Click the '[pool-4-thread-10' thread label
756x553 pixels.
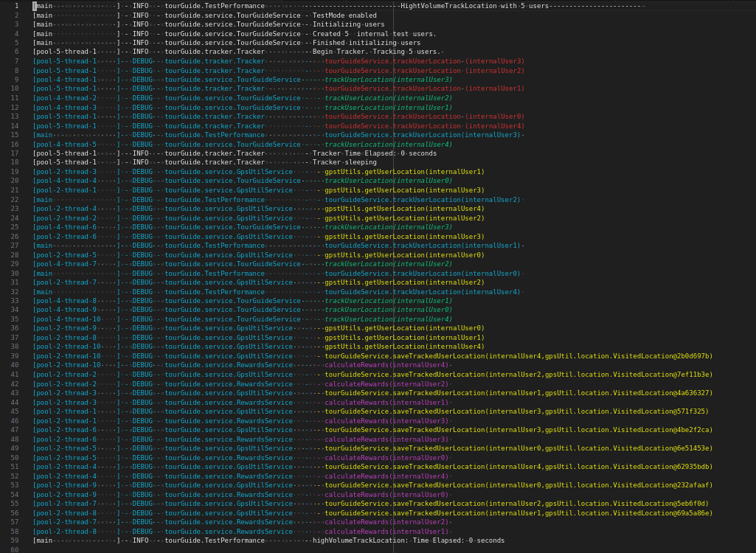pyautogui.click(x=66, y=319)
